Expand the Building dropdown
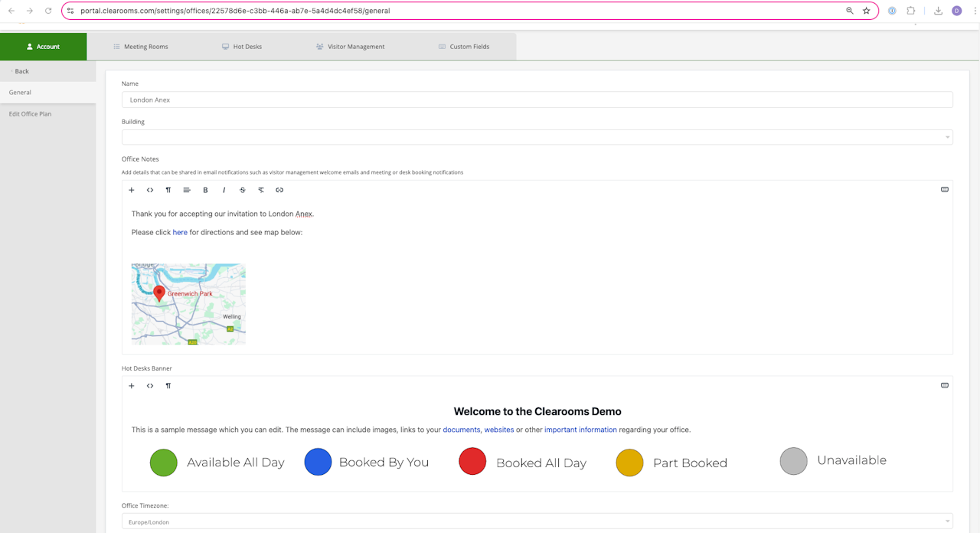 tap(537, 137)
